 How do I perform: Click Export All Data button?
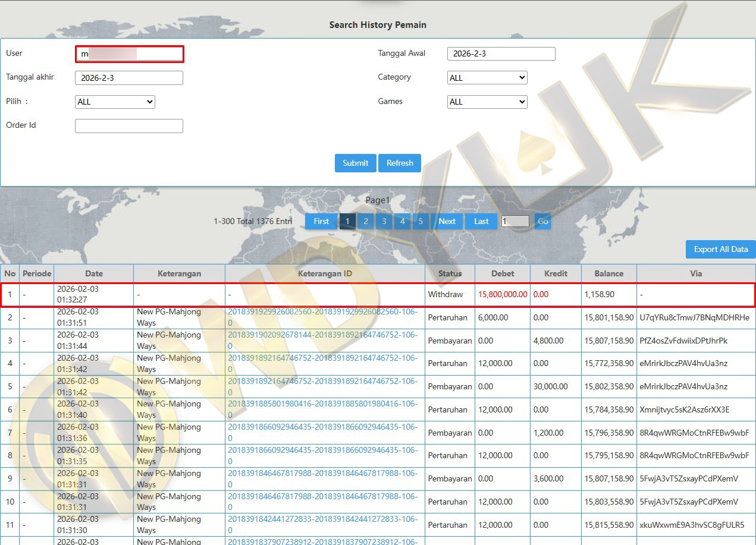point(720,250)
